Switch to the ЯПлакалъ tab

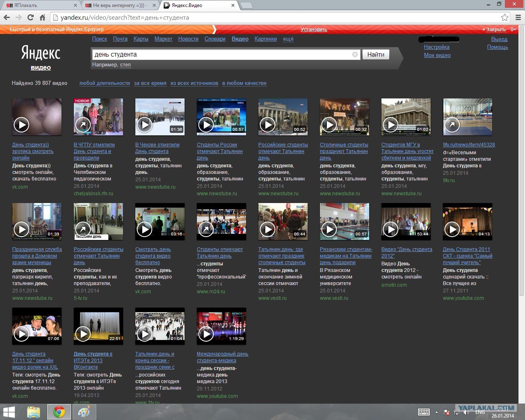click(41, 5)
